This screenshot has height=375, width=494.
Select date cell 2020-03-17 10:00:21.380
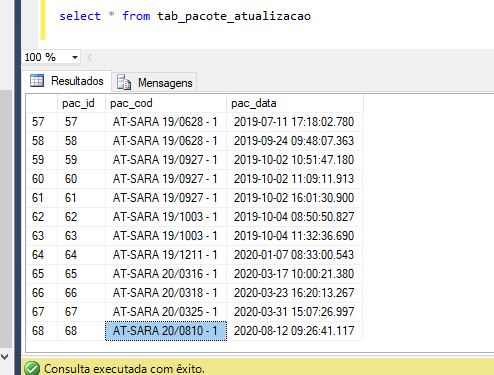pyautogui.click(x=295, y=274)
